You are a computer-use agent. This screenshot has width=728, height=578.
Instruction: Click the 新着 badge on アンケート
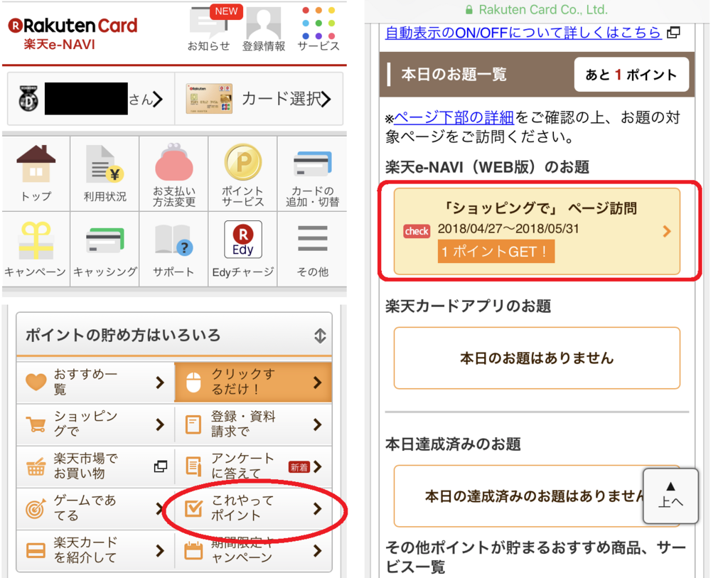[299, 467]
